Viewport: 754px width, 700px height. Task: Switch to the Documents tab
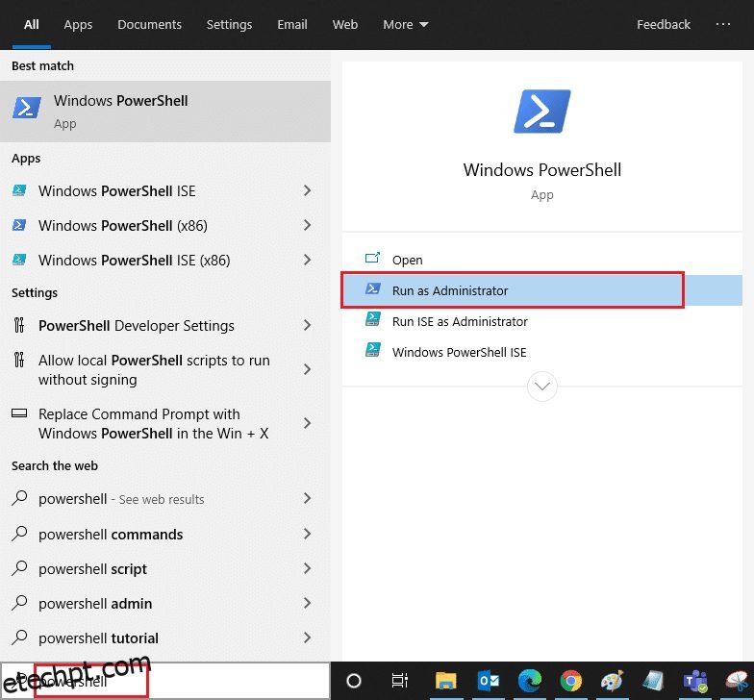click(x=149, y=25)
